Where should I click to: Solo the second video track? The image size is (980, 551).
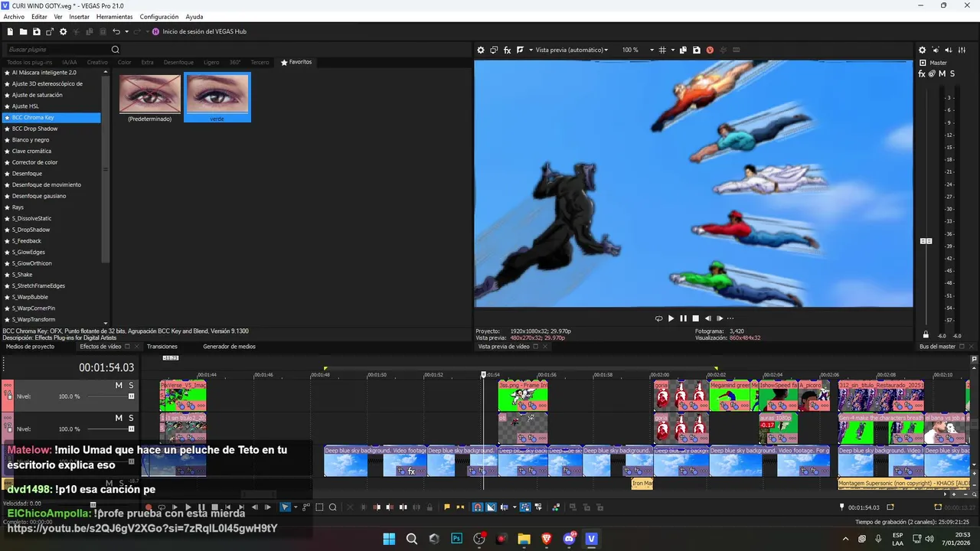(131, 418)
